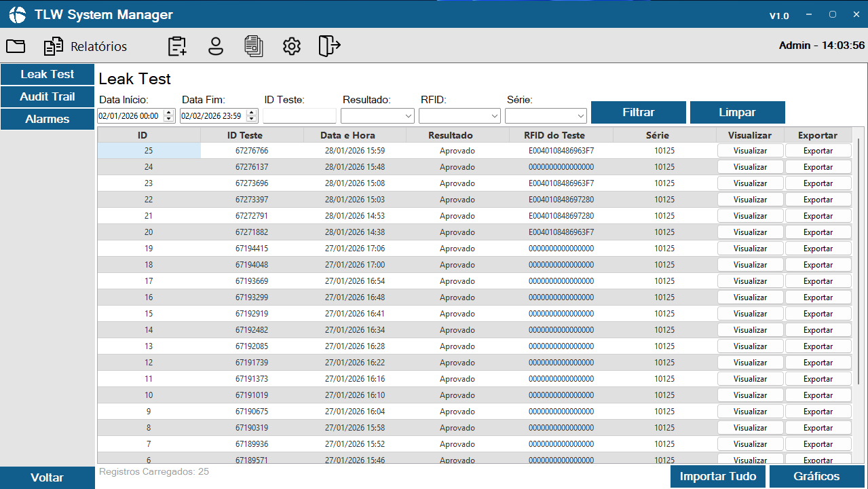Switch to the Audit Trail tab
This screenshot has width=868, height=489.
pyautogui.click(x=48, y=96)
